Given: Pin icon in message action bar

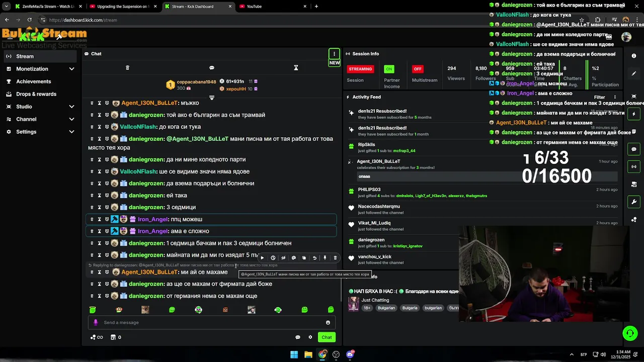Looking at the screenshot, I should 325,258.
